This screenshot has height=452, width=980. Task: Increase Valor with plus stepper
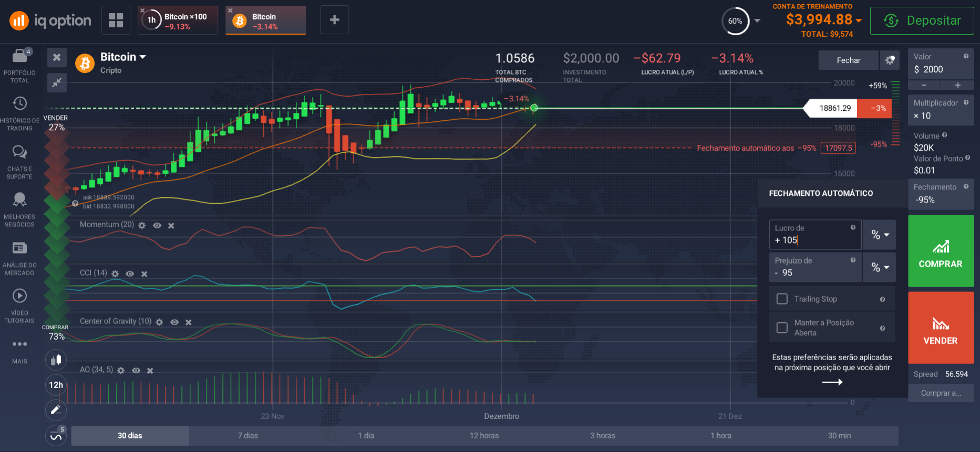coord(957,85)
